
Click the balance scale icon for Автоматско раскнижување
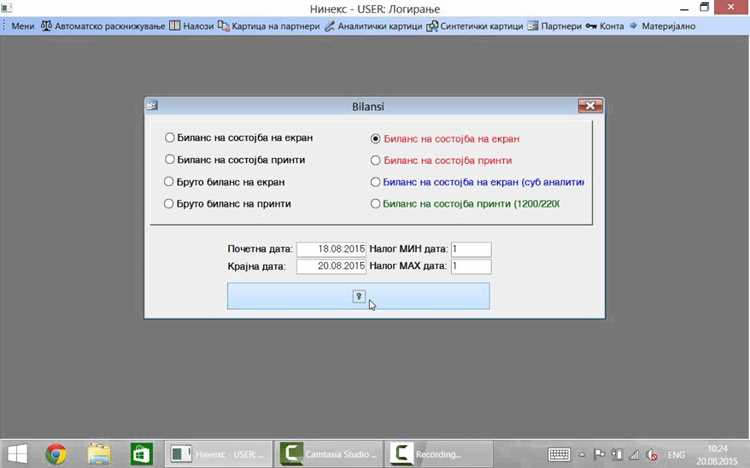click(46, 26)
